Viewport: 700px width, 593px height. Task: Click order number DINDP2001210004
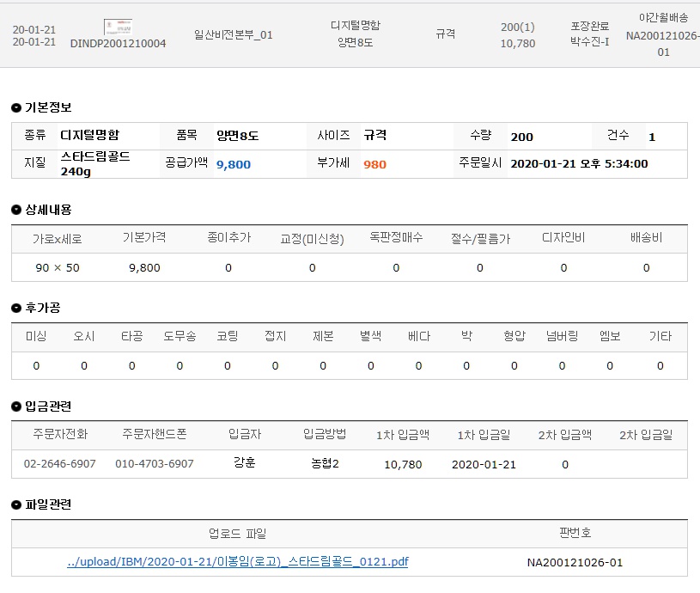118,43
